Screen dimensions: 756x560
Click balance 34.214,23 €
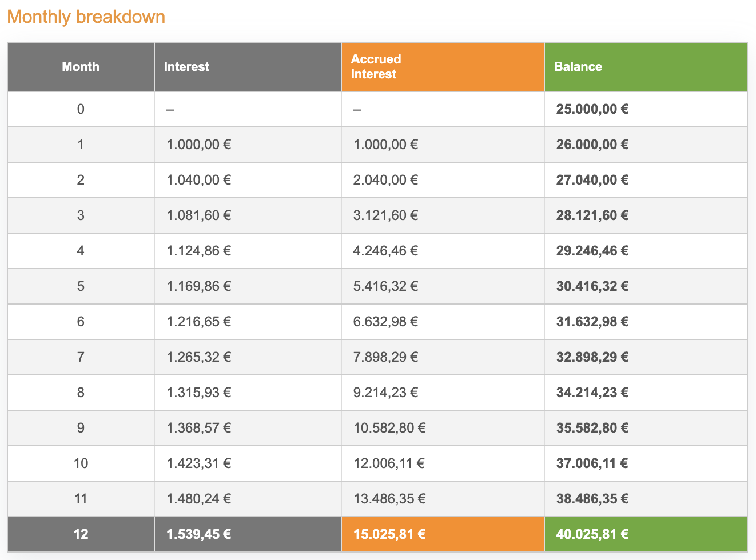click(592, 393)
